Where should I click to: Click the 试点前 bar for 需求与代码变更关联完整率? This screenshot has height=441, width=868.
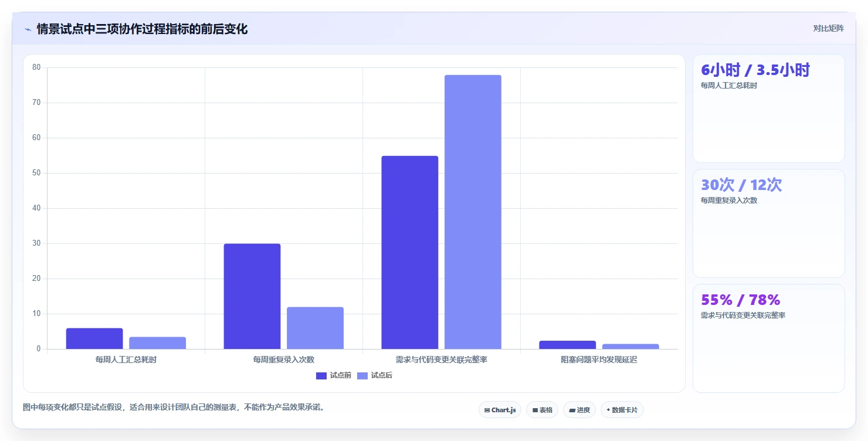(x=410, y=252)
